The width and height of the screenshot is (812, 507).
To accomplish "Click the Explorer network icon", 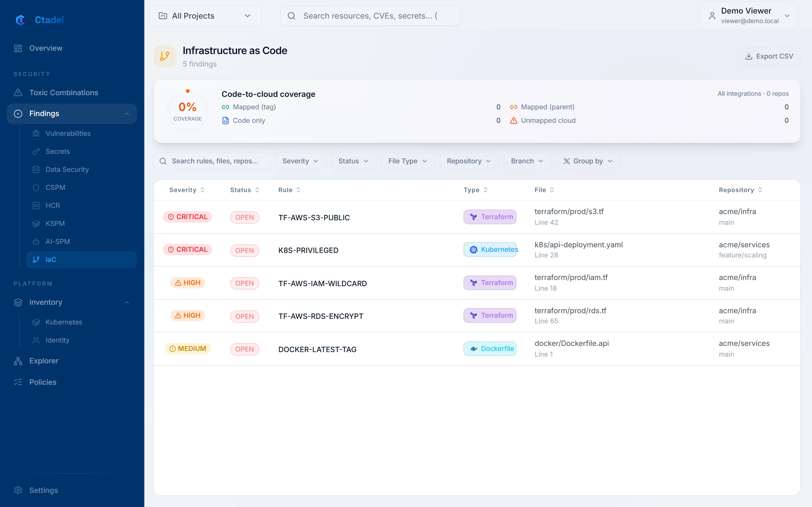I will (18, 361).
